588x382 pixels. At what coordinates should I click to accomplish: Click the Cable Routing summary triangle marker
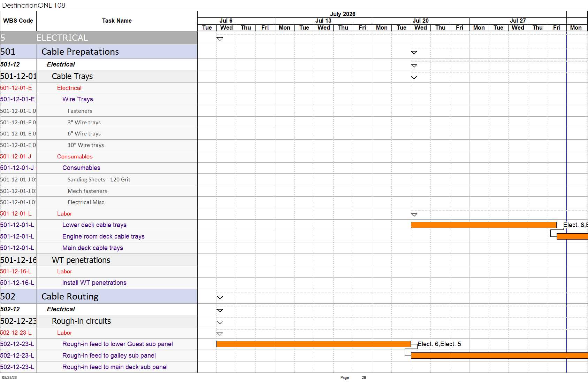point(220,297)
